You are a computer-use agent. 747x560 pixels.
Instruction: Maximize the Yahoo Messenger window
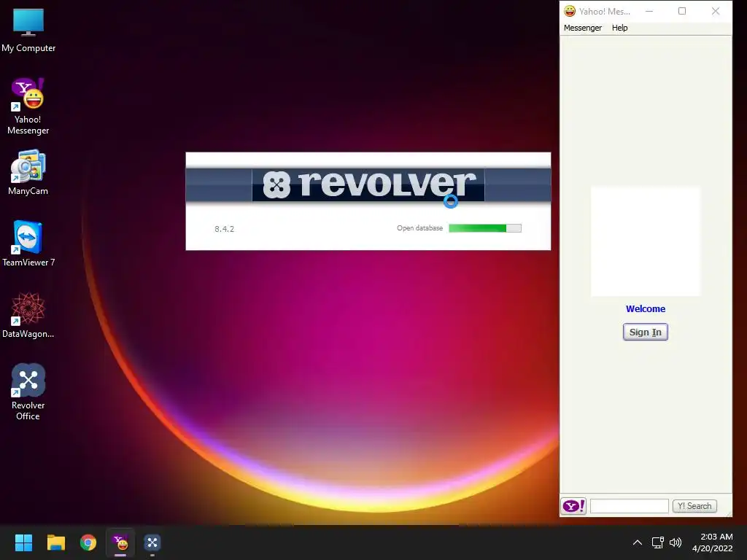tap(682, 11)
